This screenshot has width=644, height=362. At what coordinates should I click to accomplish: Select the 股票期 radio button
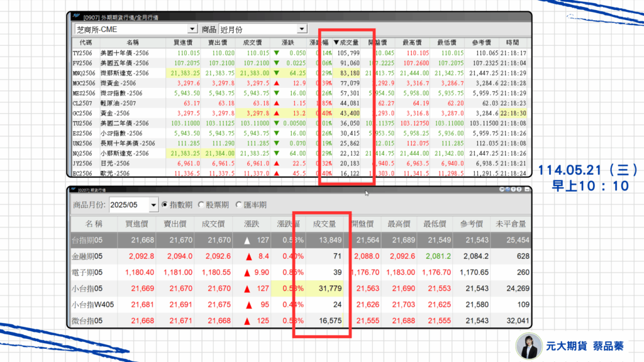click(x=202, y=204)
